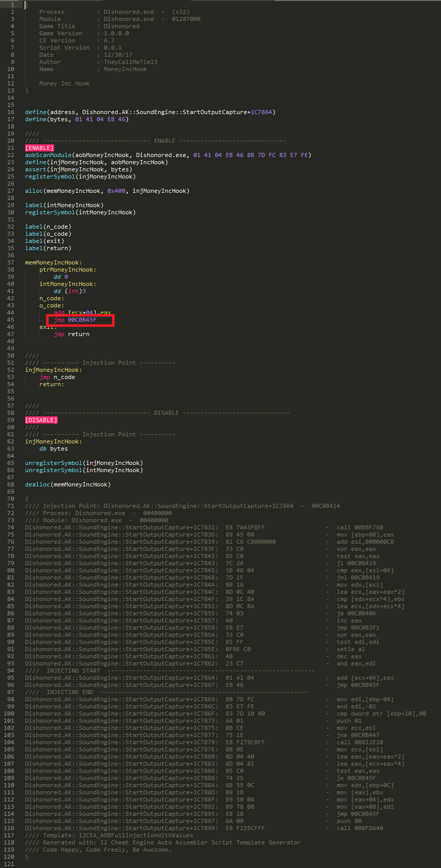
Task: Click line number 95 in gutter
Action: [11, 678]
